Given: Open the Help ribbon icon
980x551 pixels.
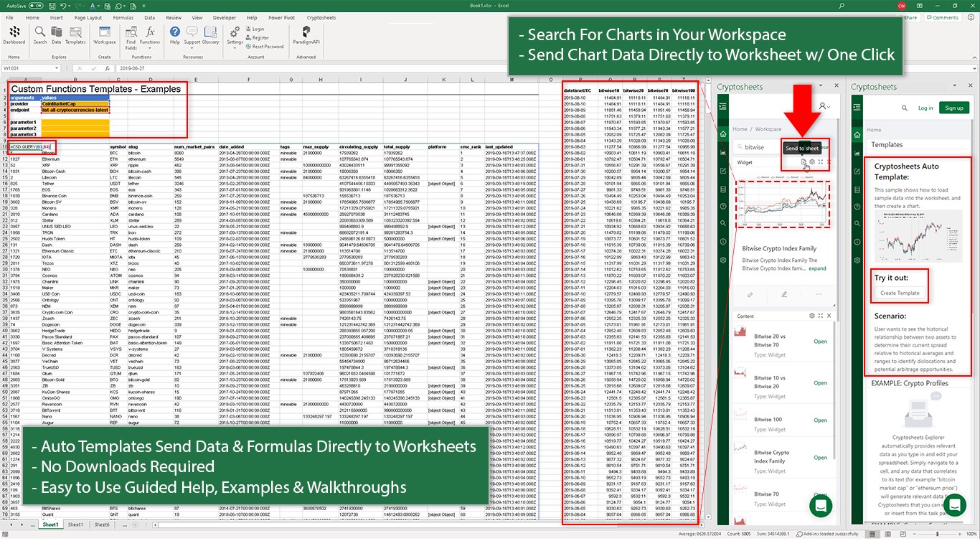Looking at the screenshot, I should [x=175, y=34].
